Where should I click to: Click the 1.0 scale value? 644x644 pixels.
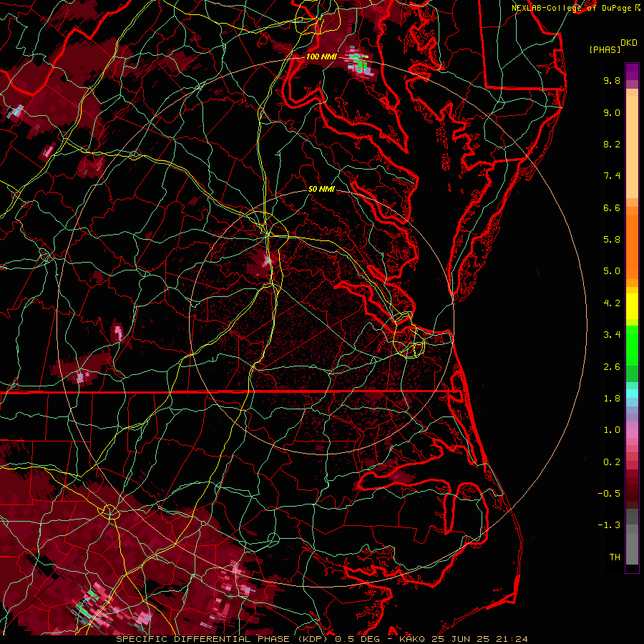click(612, 430)
